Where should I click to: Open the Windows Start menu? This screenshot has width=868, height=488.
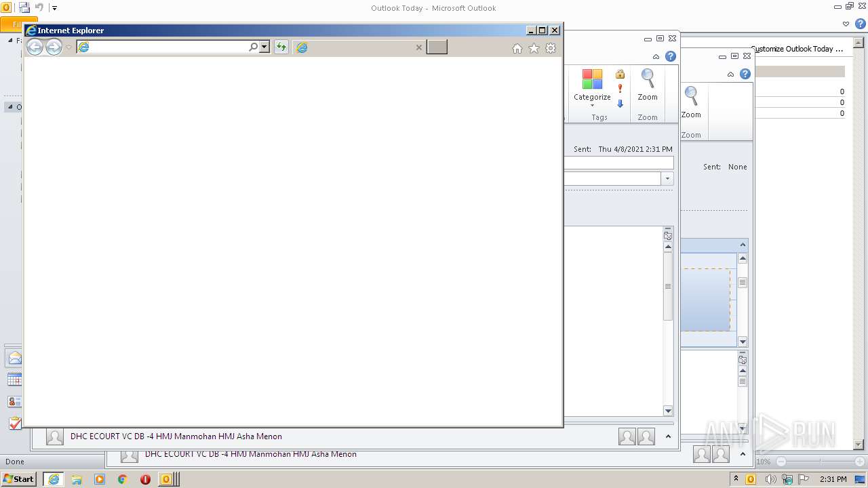18,479
